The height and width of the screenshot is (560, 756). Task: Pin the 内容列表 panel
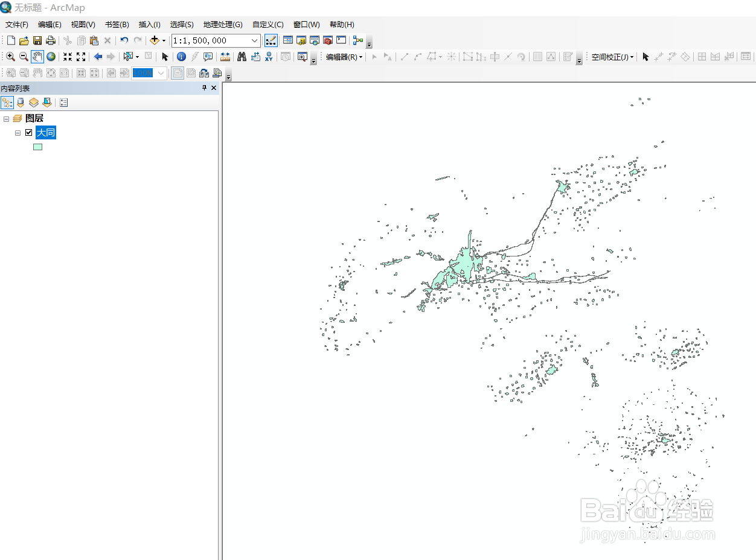point(204,88)
